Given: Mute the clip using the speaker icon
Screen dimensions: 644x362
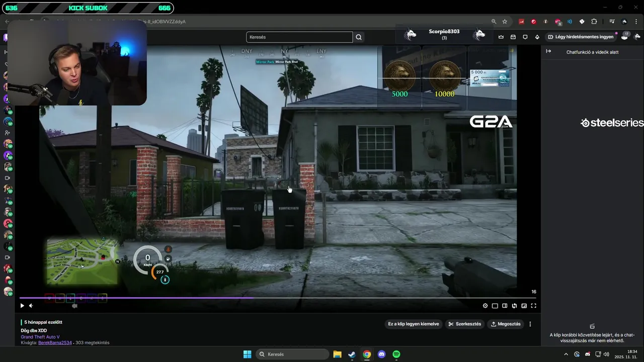Looking at the screenshot, I should pyautogui.click(x=31, y=306).
